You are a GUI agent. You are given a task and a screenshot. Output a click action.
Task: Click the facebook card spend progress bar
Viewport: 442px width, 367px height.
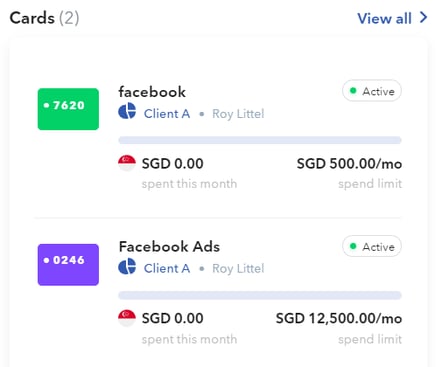260,140
